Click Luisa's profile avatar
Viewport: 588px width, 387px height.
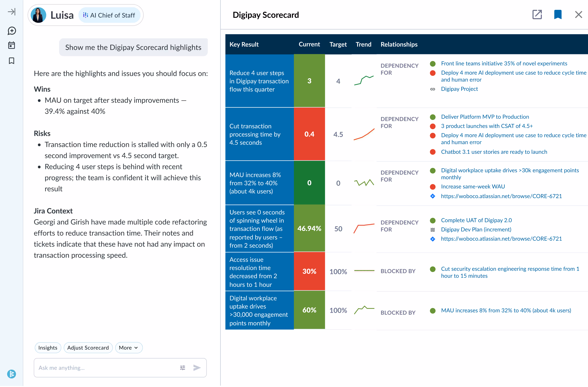tap(39, 15)
